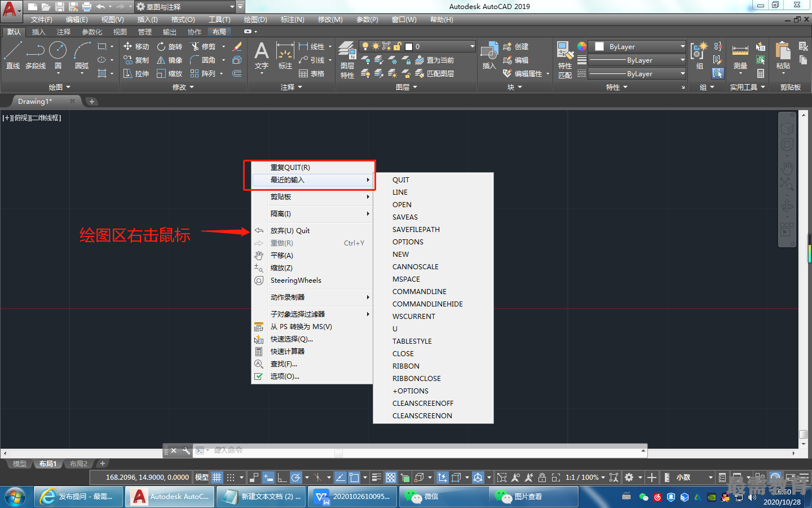Expand the 绘图 panel flyout
This screenshot has width=812, height=508.
point(60,87)
